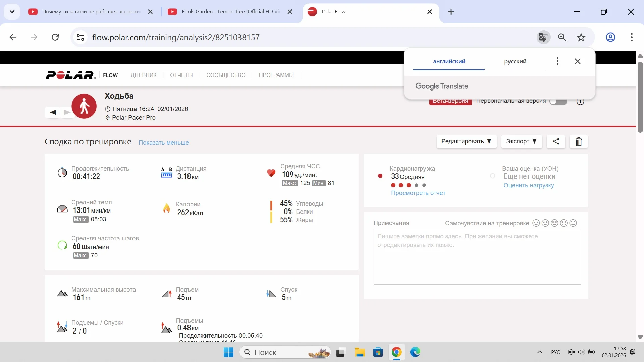Screen dimensions: 644x362
Task: Click the red walking activity icon
Action: [x=84, y=106]
